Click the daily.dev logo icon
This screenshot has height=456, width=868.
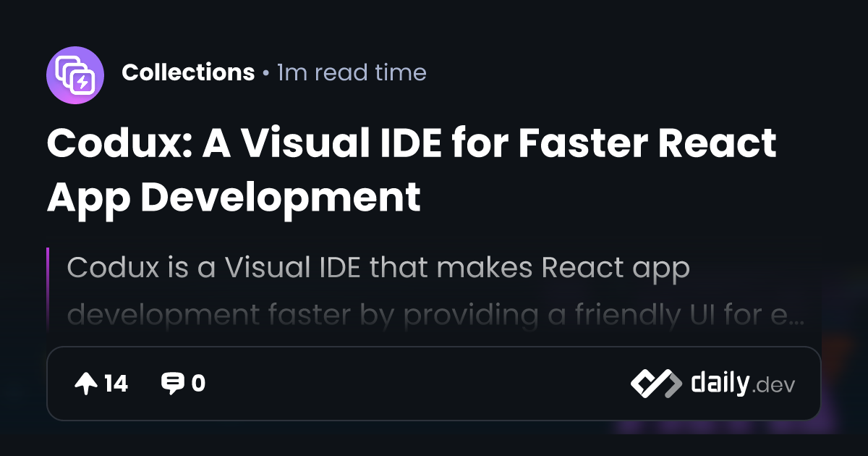pyautogui.click(x=656, y=384)
